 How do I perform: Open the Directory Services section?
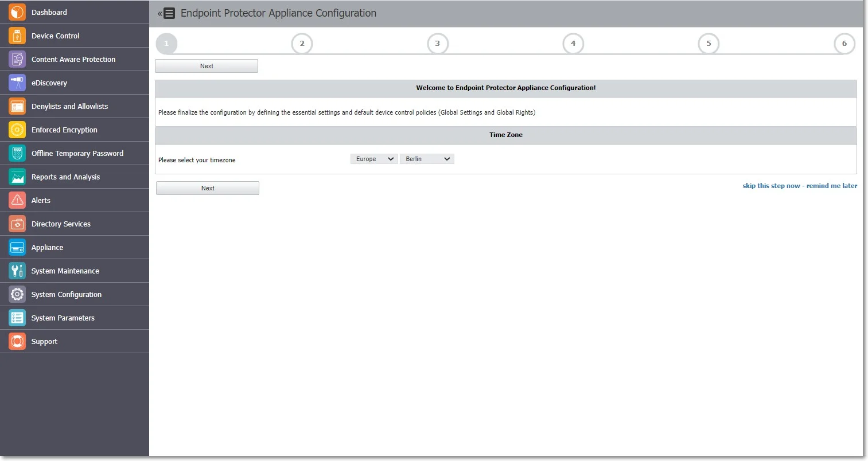(x=75, y=224)
